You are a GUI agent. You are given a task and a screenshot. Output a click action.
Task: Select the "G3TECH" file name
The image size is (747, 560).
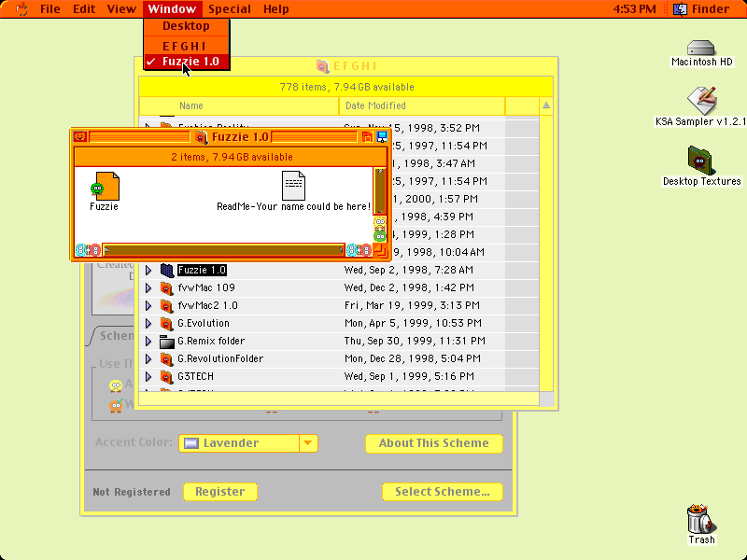tap(195, 377)
